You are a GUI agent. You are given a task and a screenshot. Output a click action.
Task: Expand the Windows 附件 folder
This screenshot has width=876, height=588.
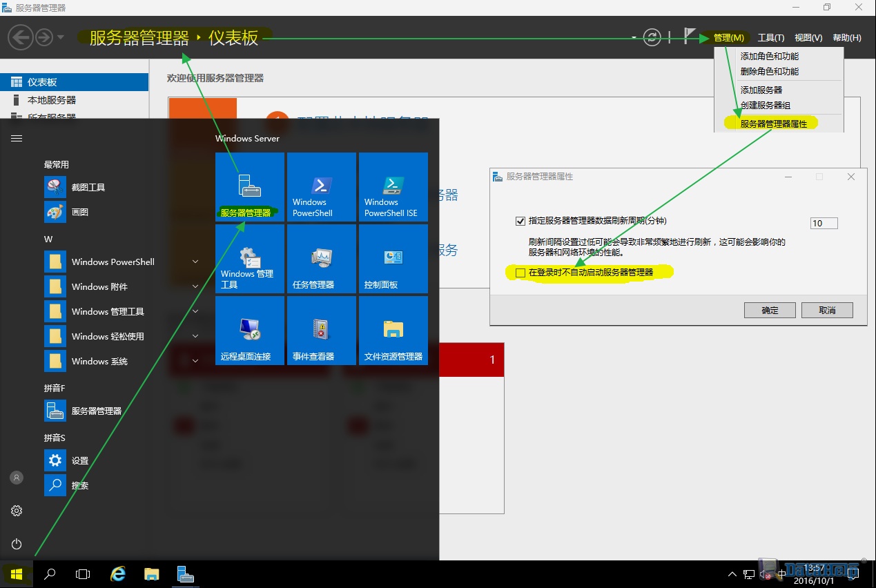195,286
